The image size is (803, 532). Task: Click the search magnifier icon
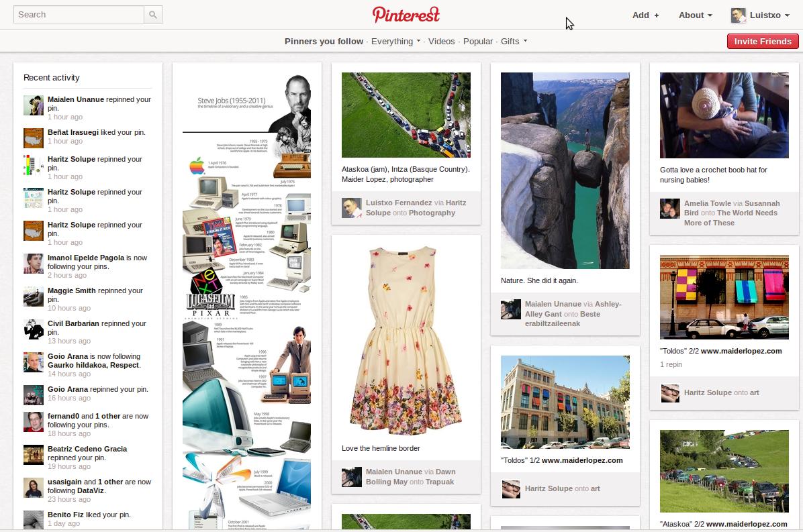coord(153,15)
